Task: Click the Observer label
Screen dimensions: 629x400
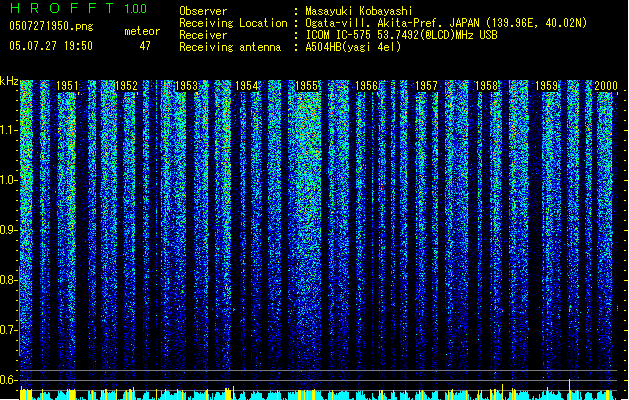Action: 203,11
